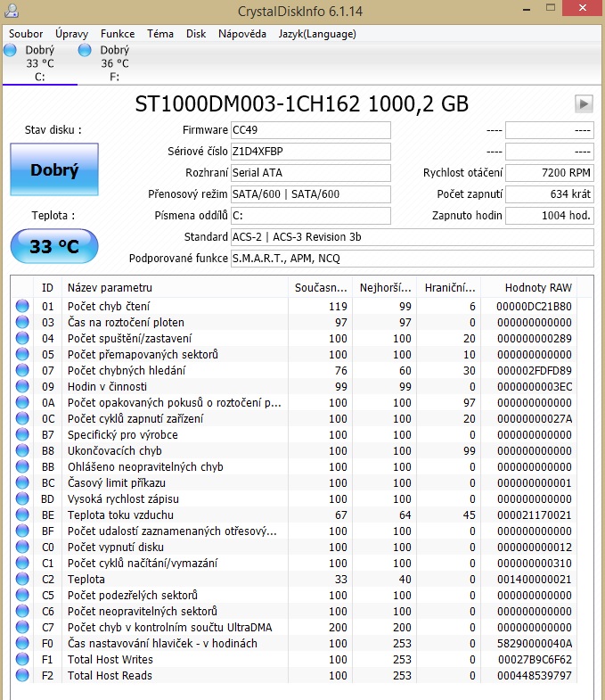Click the status icon for Hodin v činnosti
The height and width of the screenshot is (700, 605).
click(x=22, y=387)
